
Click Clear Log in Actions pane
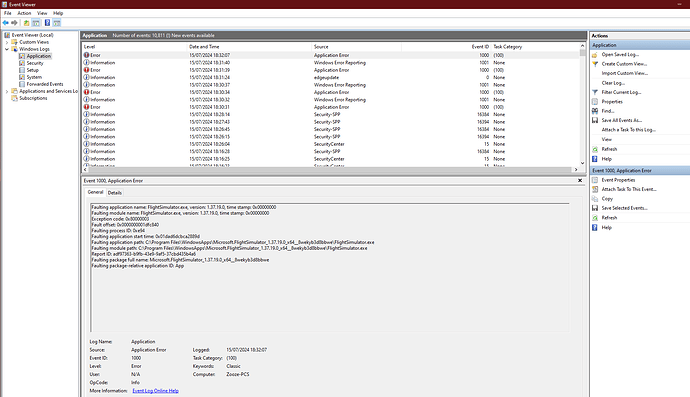[x=613, y=83]
